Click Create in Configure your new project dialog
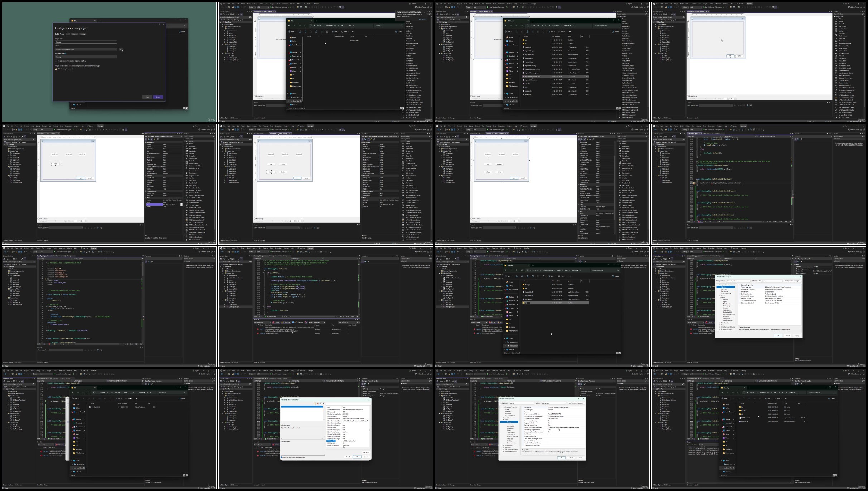The width and height of the screenshot is (868, 491). tap(158, 97)
